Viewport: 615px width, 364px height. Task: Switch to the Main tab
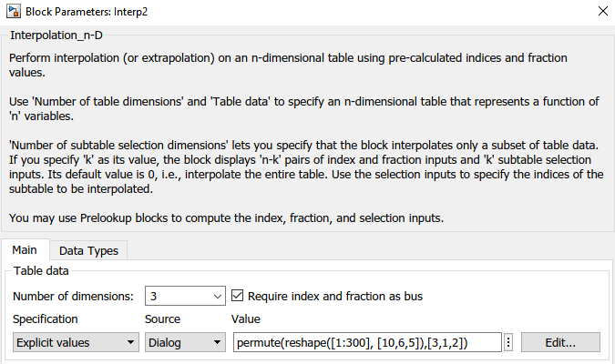[x=25, y=250]
